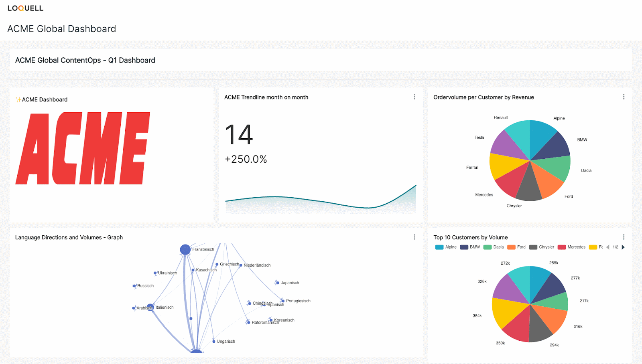Click the Arabisch label in the language graph
Viewport: 642px width, 364px height.
[144, 308]
